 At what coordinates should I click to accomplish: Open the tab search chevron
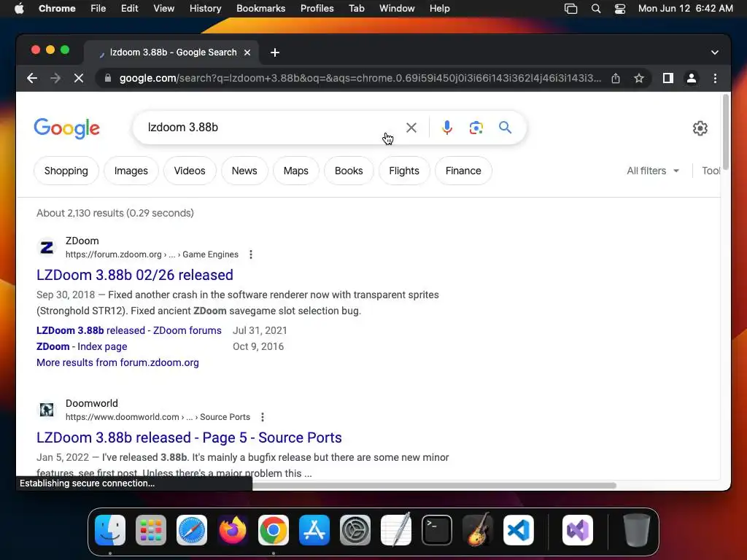coord(715,52)
